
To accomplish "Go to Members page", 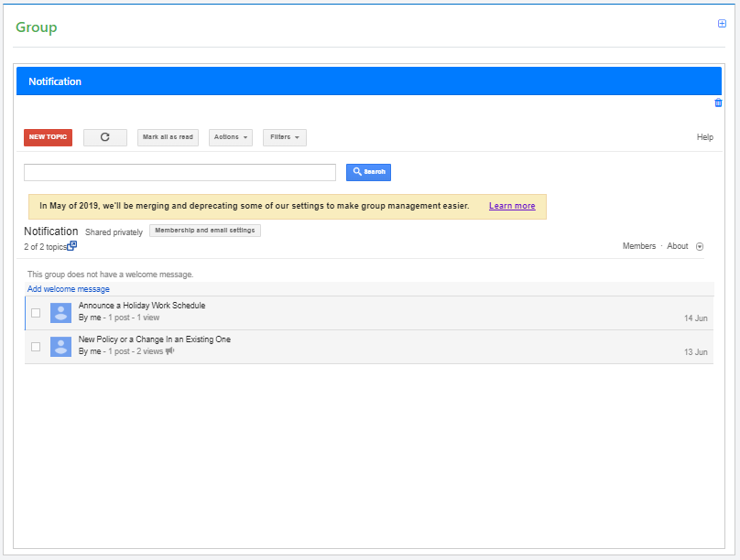I will pos(639,246).
